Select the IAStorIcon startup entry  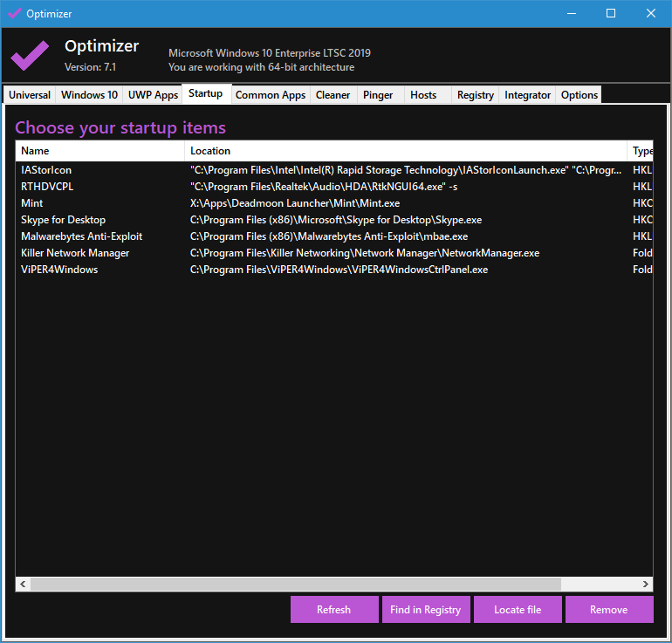pyautogui.click(x=46, y=170)
